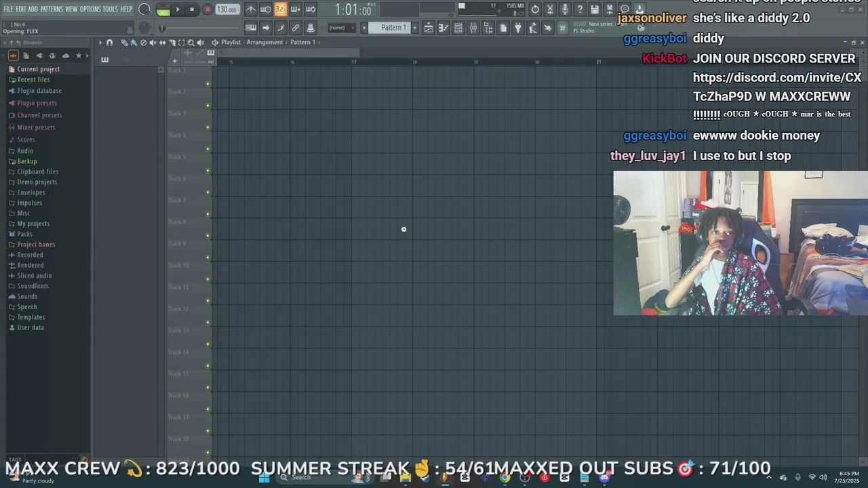Stop playback with the Stop button
This screenshot has height=488, width=868.
coord(192,9)
